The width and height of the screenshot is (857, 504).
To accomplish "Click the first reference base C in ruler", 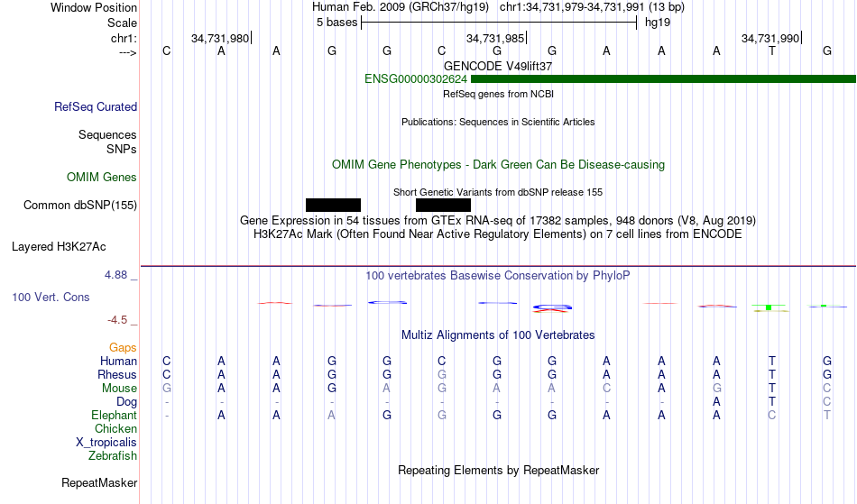I will click(x=167, y=51).
